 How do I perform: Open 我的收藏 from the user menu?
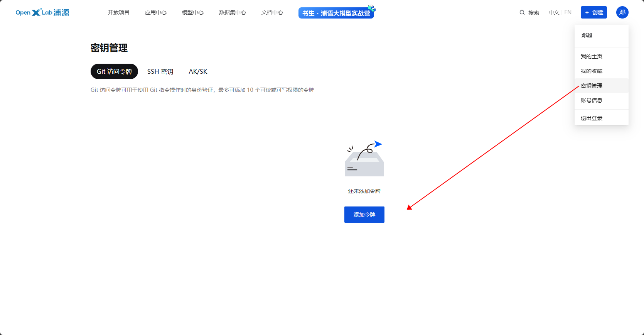(602, 71)
